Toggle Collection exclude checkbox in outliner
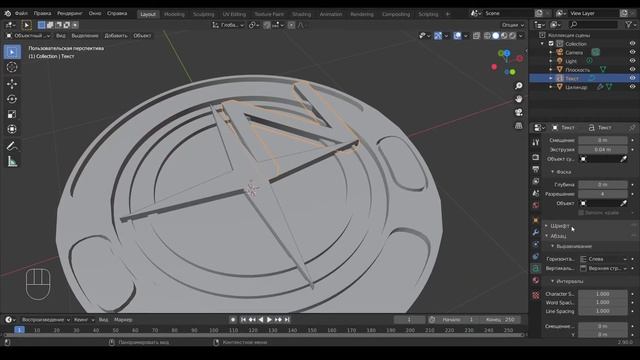The width and height of the screenshot is (640, 360). (x=551, y=44)
